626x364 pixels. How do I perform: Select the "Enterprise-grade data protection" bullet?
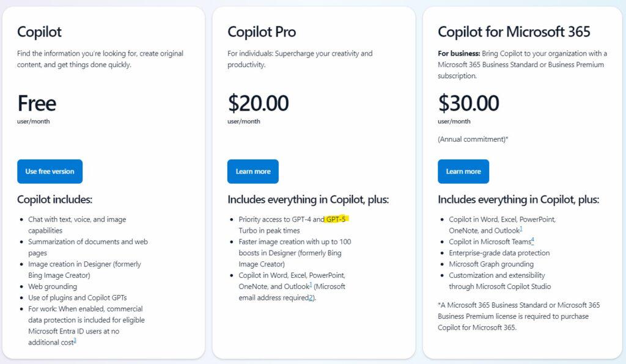tap(499, 253)
